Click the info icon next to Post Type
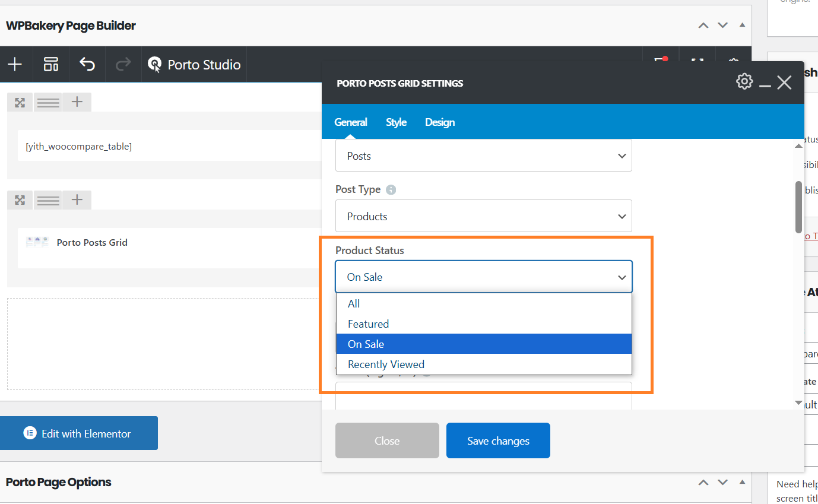The height and width of the screenshot is (504, 818). (x=391, y=190)
